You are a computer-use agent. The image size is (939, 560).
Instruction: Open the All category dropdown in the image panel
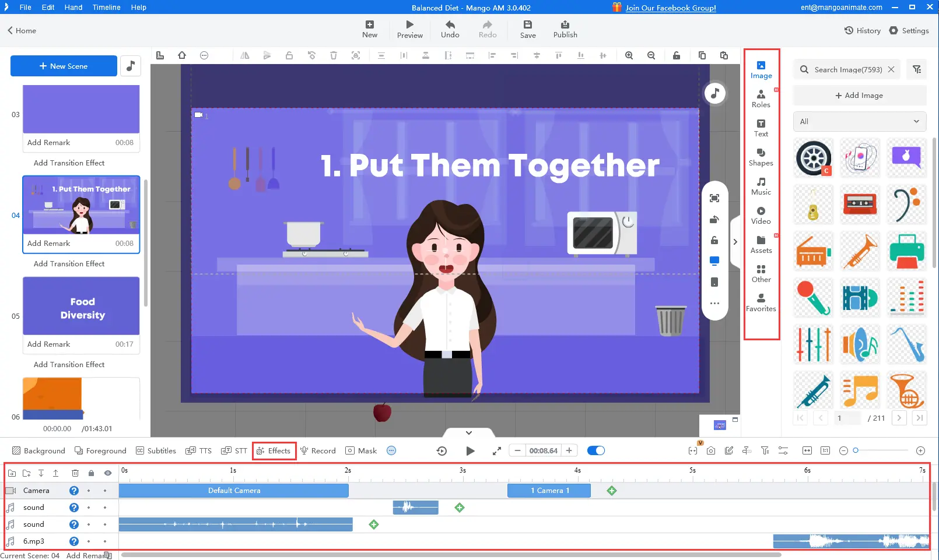tap(859, 121)
